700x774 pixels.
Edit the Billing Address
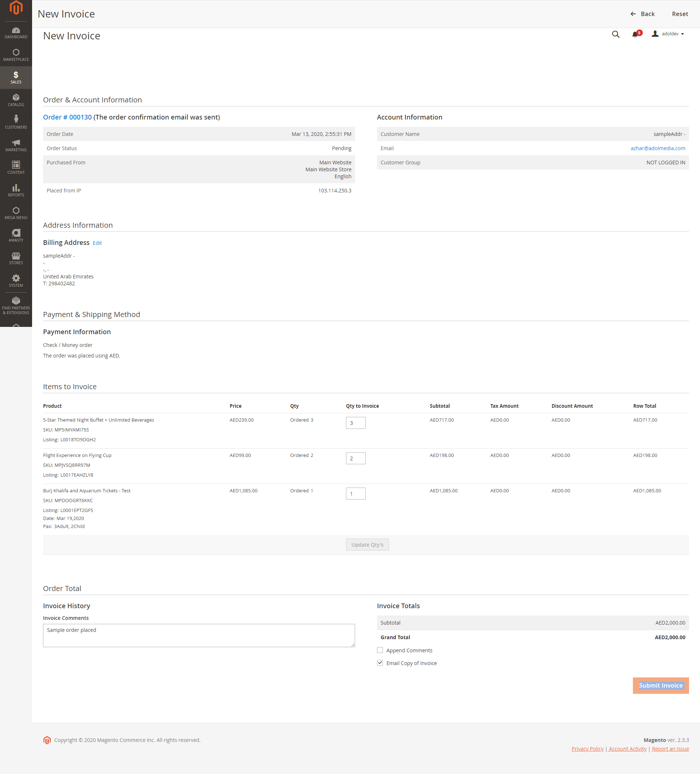97,243
